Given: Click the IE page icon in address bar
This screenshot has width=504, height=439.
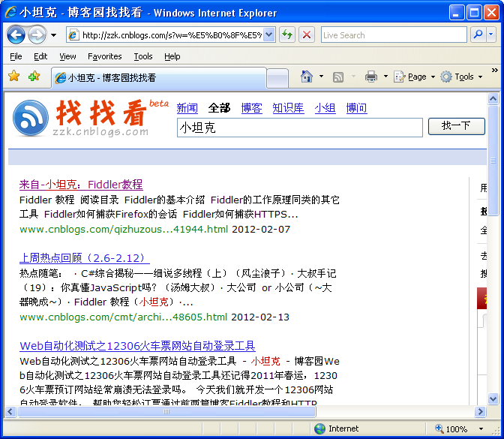Looking at the screenshot, I should pos(73,35).
